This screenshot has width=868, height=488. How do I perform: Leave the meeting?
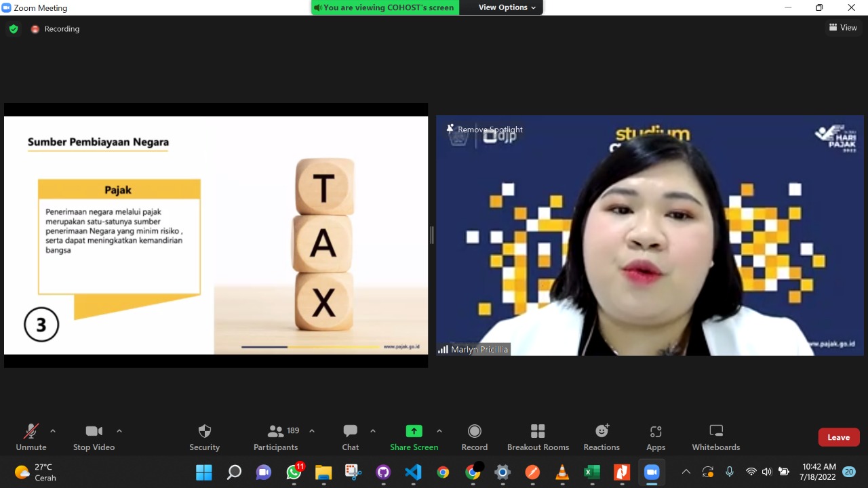(838, 437)
